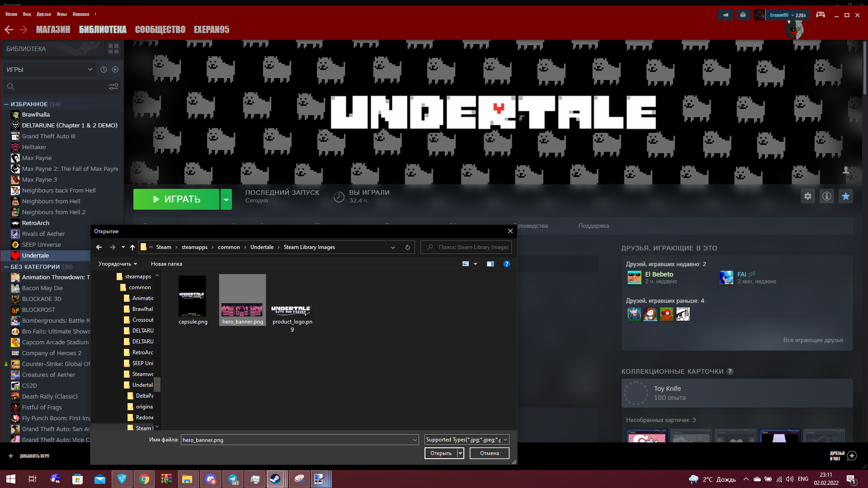Open Big Picture mode via the controller icon

[820, 14]
